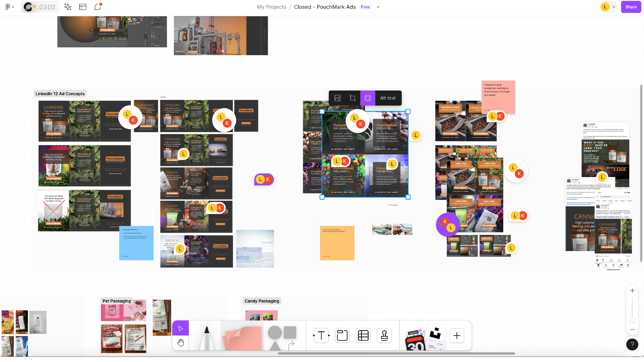Select the light blue lab equipment image

(x=255, y=249)
